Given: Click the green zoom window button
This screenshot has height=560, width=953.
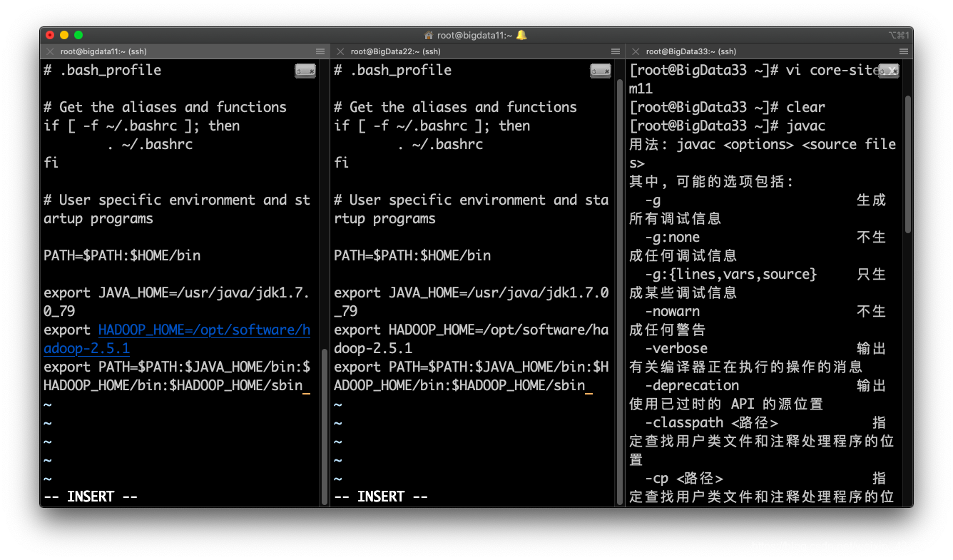Looking at the screenshot, I should (78, 34).
